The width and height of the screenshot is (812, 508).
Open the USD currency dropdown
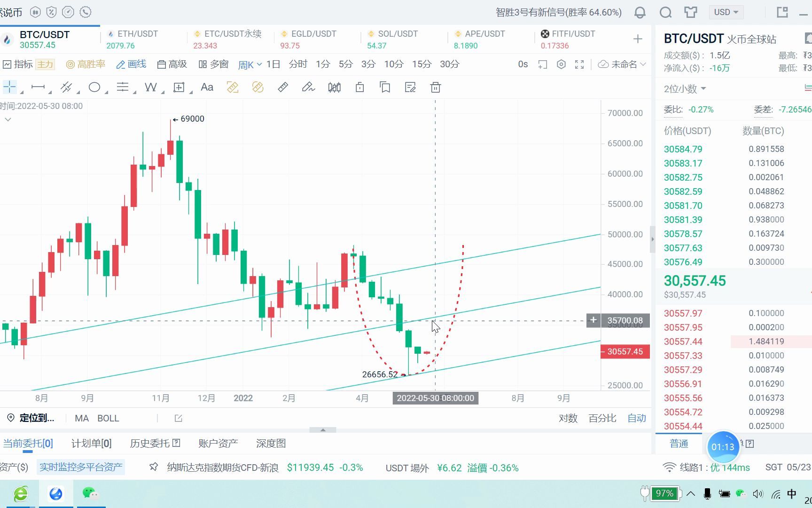(726, 12)
